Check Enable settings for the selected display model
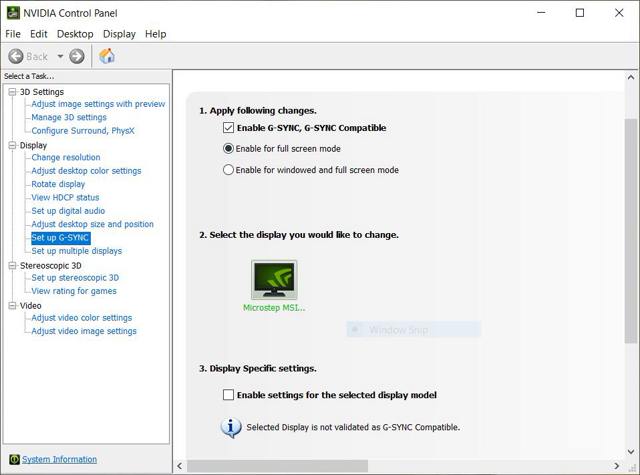Image resolution: width=640 pixels, height=475 pixels. 228,395
